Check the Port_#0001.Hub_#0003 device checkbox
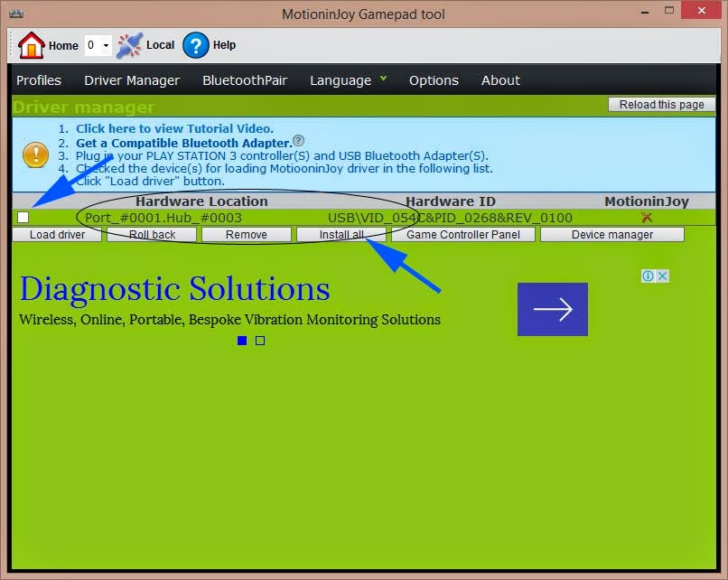Screen dimensions: 728x580 click(x=23, y=218)
